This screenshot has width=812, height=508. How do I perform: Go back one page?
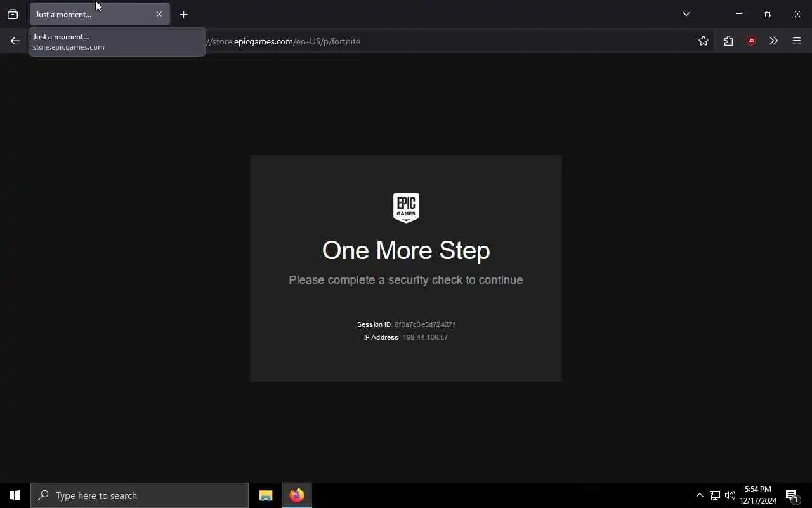click(15, 41)
